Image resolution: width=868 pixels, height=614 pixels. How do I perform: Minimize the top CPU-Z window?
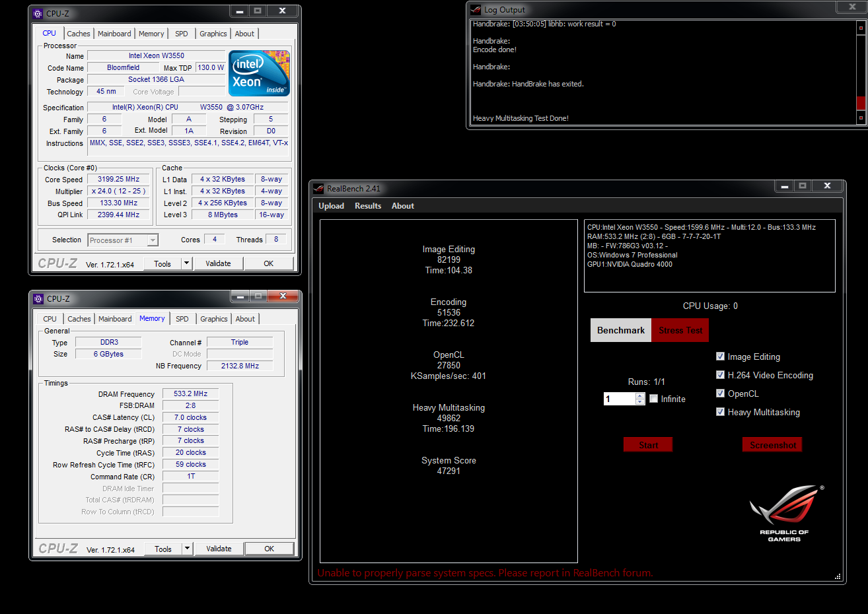click(x=239, y=11)
